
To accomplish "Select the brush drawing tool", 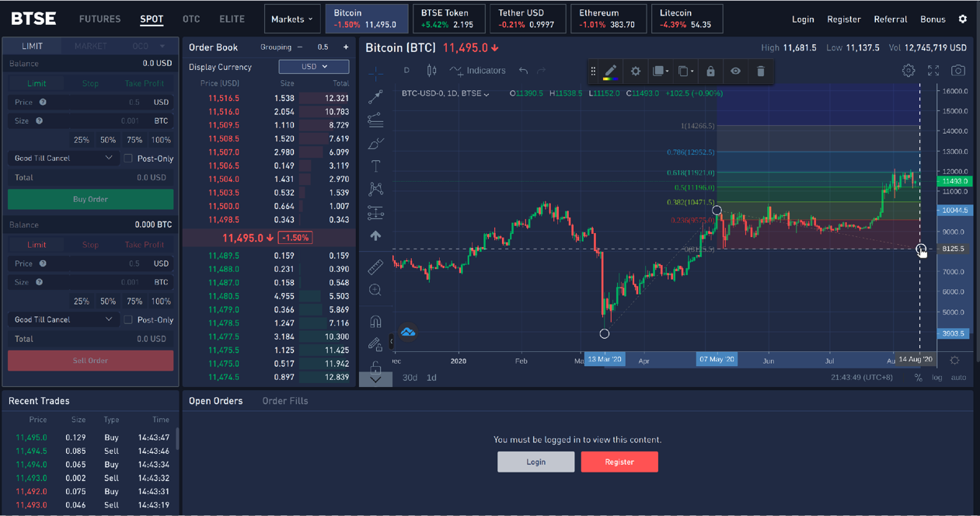I will point(375,144).
